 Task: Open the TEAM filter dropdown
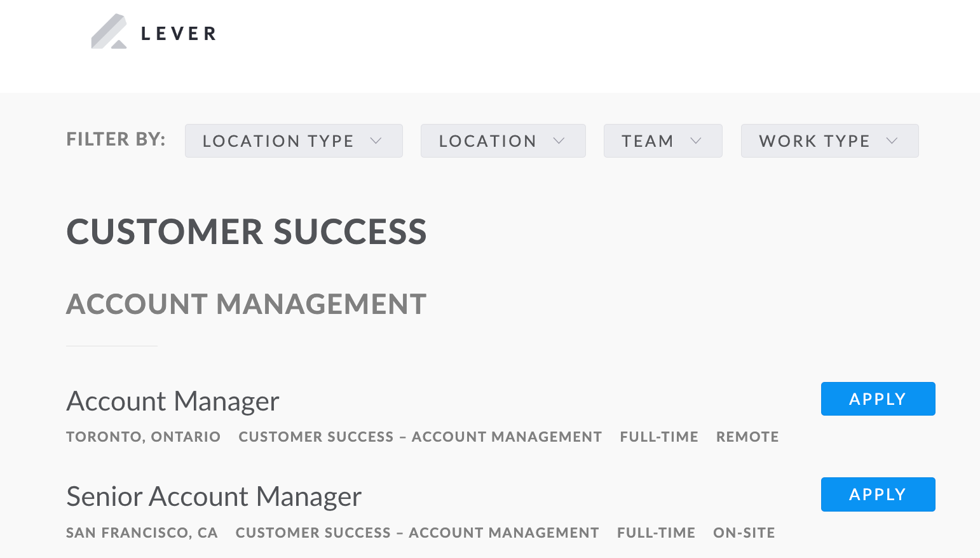point(663,140)
